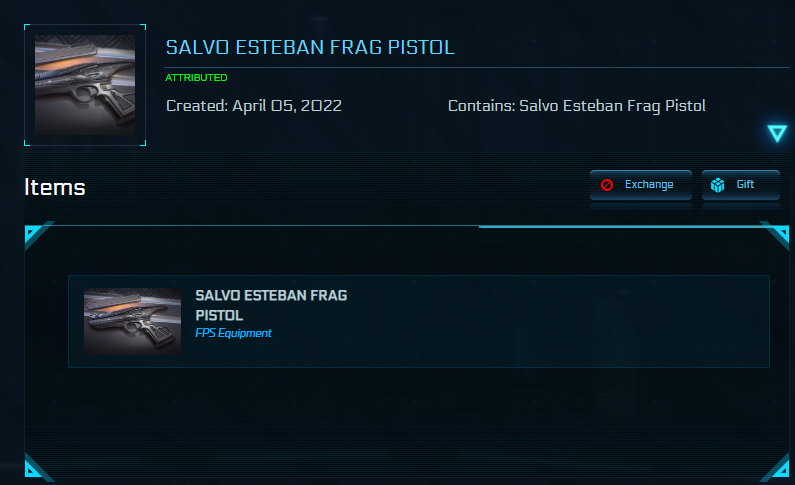Click the empty area inside the item card

click(x=560, y=322)
